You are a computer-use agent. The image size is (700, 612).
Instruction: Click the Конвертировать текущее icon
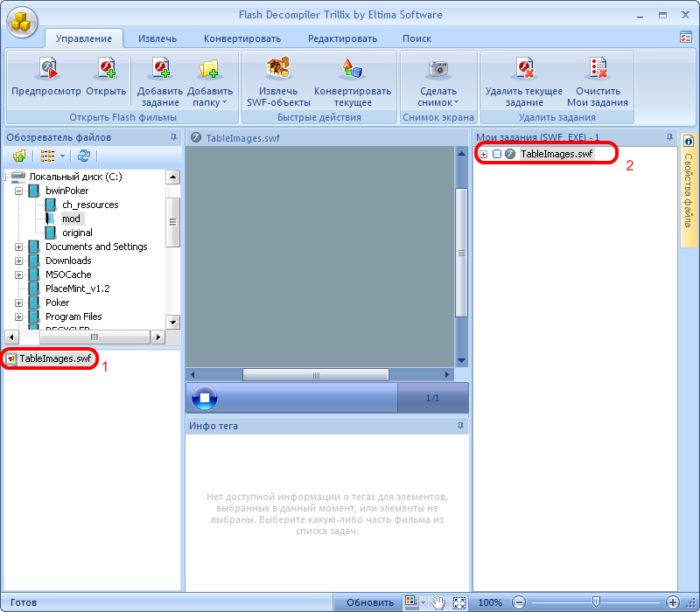tap(353, 68)
